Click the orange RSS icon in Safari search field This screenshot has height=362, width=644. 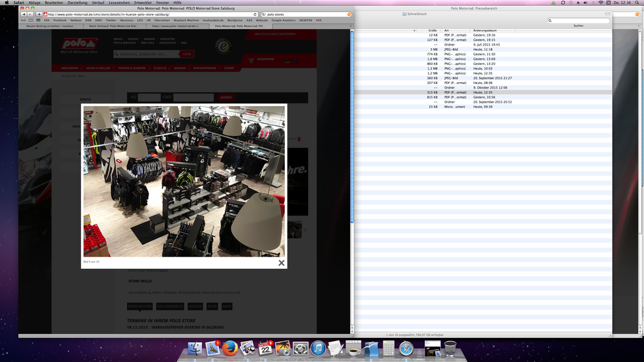click(349, 14)
